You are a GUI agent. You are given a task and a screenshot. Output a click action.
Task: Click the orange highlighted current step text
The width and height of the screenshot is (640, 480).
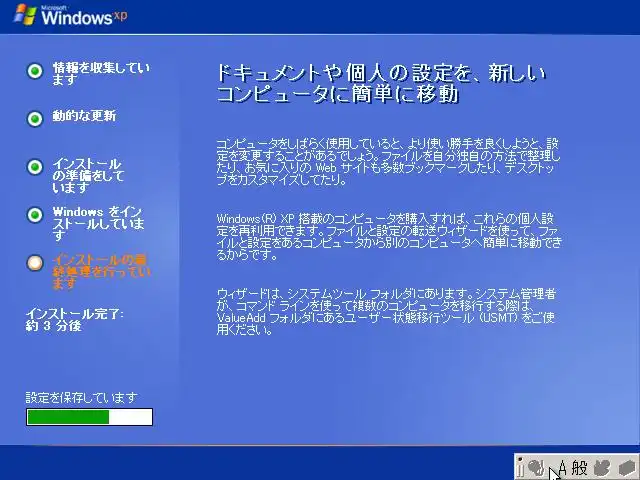pos(101,271)
